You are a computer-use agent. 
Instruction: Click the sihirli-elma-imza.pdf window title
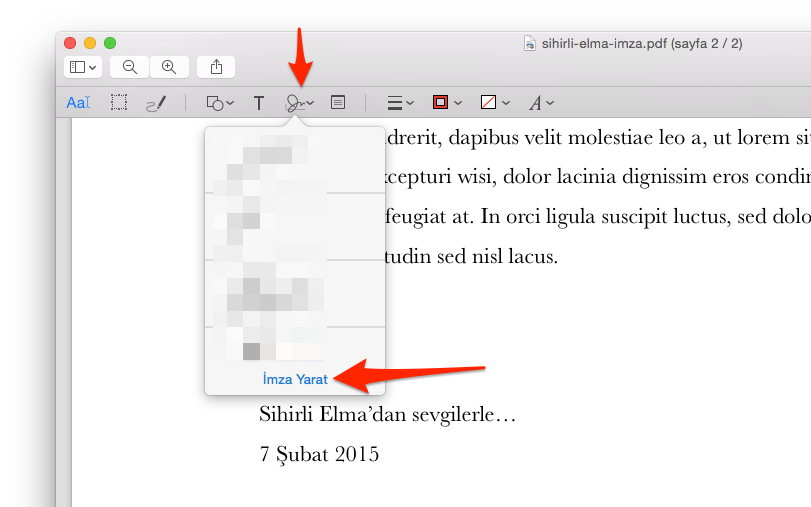click(x=641, y=44)
